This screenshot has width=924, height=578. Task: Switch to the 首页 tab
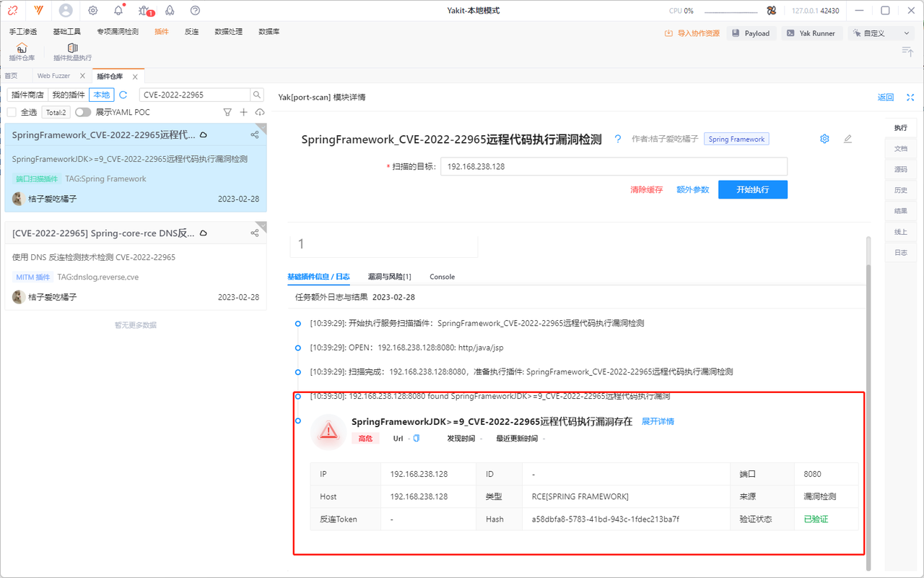click(12, 76)
